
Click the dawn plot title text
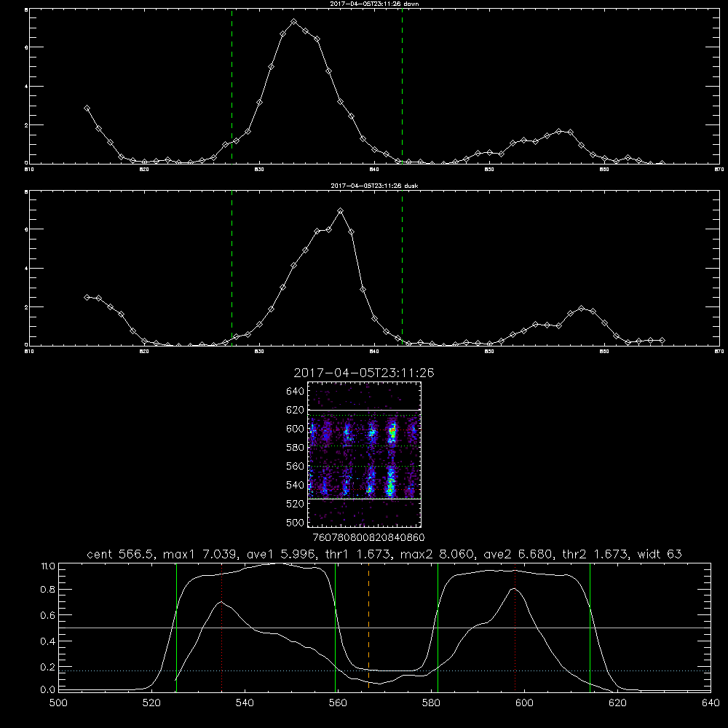click(374, 4)
